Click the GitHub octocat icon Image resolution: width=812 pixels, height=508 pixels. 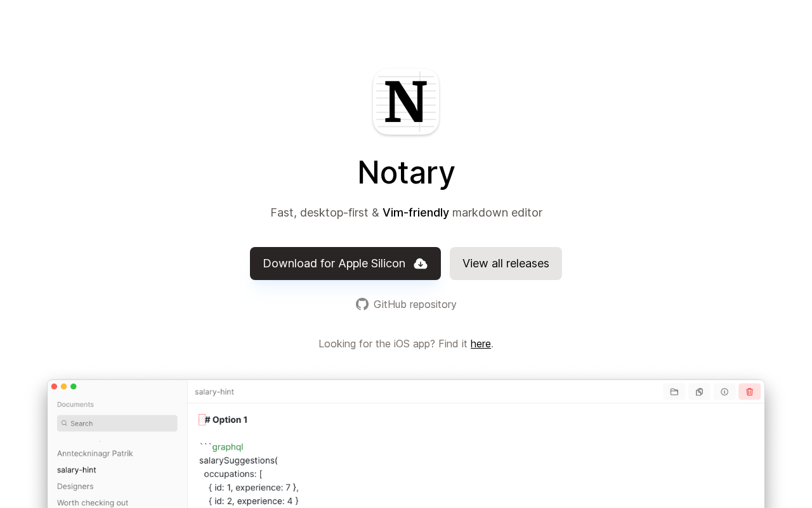click(362, 304)
